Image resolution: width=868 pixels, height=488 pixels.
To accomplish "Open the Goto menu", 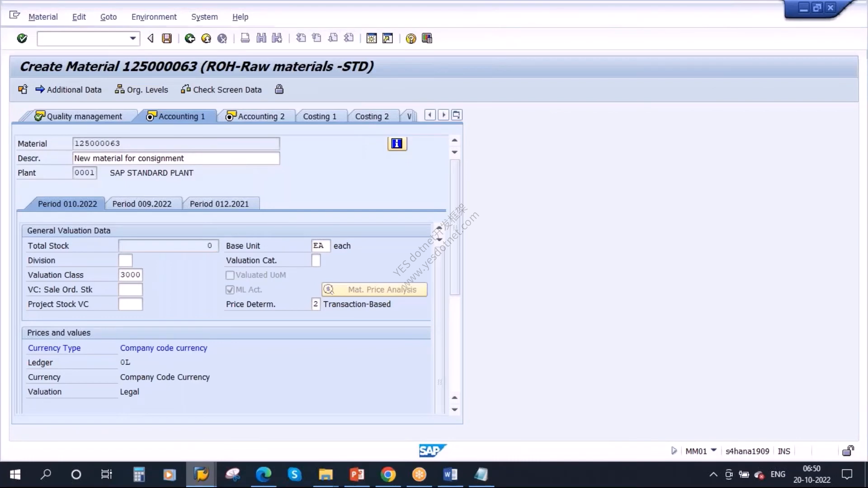I will point(108,17).
